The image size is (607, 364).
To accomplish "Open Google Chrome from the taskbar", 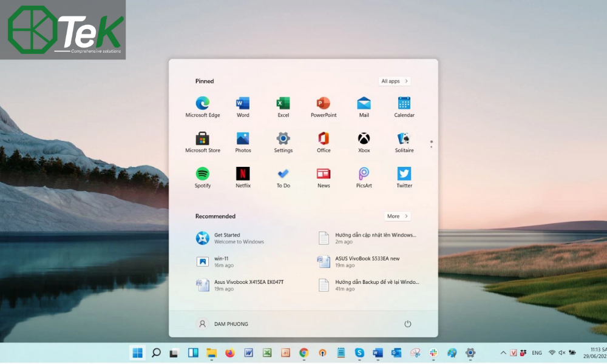I will 304,352.
